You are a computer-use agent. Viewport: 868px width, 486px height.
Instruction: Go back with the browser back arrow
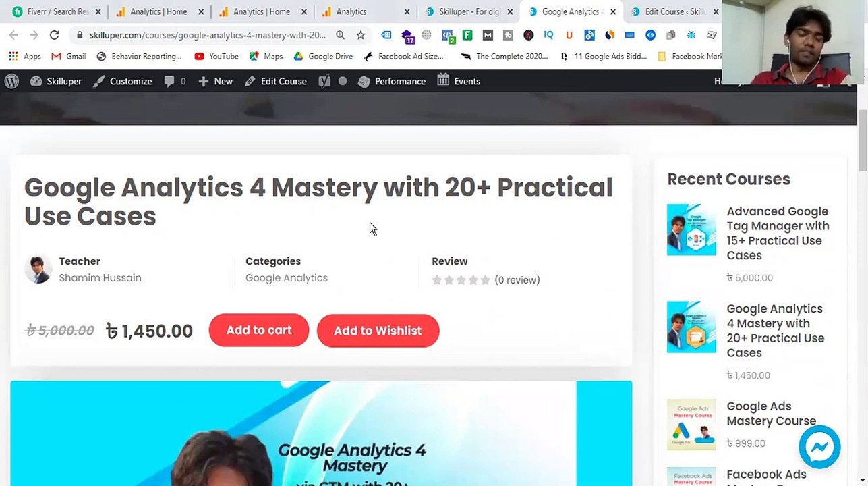tap(13, 35)
